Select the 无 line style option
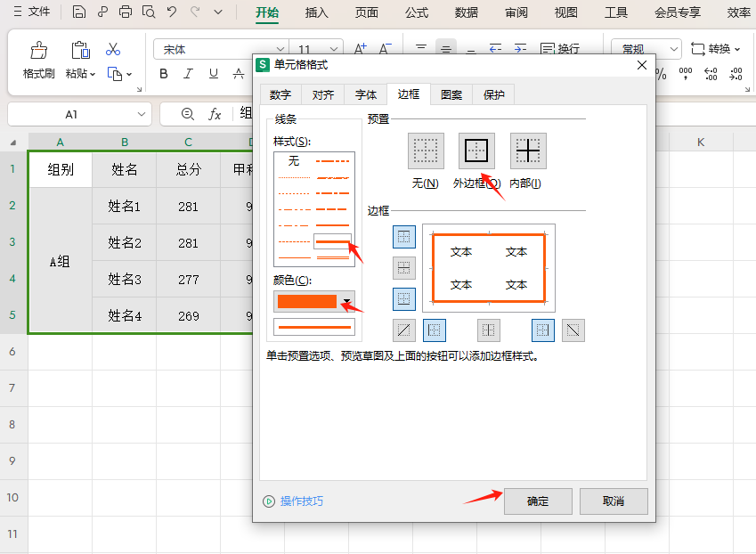Viewport: 756px width, 554px height. 294,160
